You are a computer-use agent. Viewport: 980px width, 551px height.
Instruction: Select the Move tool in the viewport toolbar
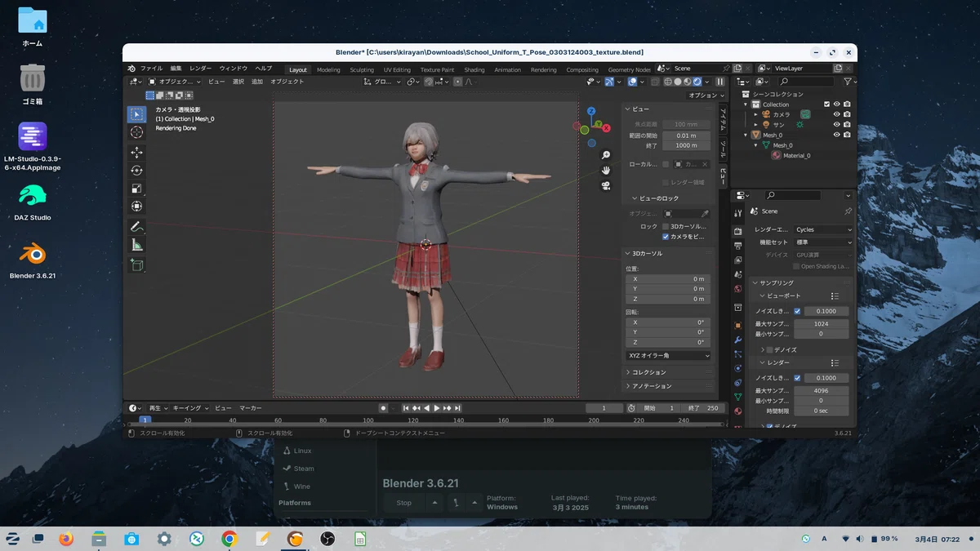pyautogui.click(x=136, y=153)
